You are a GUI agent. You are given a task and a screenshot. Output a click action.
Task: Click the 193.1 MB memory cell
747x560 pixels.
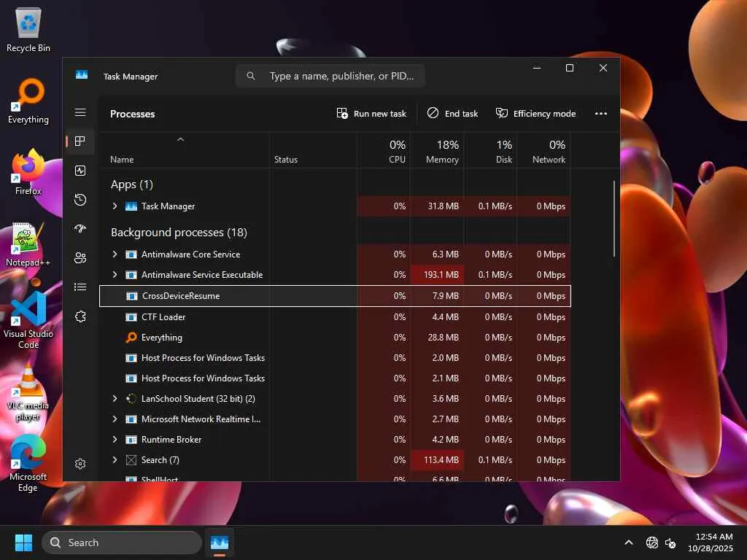437,274
